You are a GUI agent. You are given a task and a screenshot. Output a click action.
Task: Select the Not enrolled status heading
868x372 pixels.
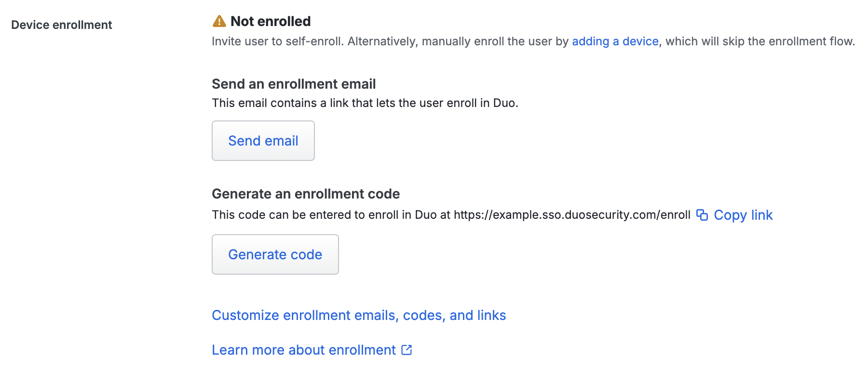pos(271,21)
